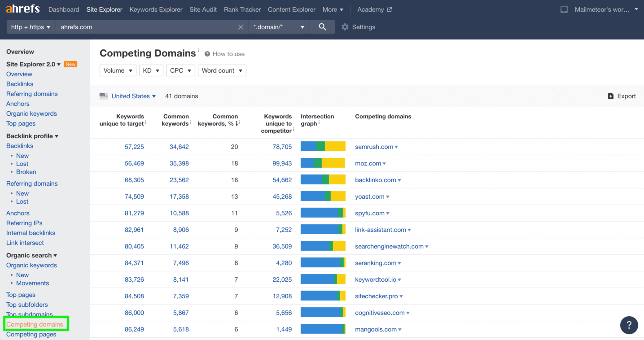This screenshot has width=644, height=340.
Task: Open Keywords Explorer
Action: [156, 9]
